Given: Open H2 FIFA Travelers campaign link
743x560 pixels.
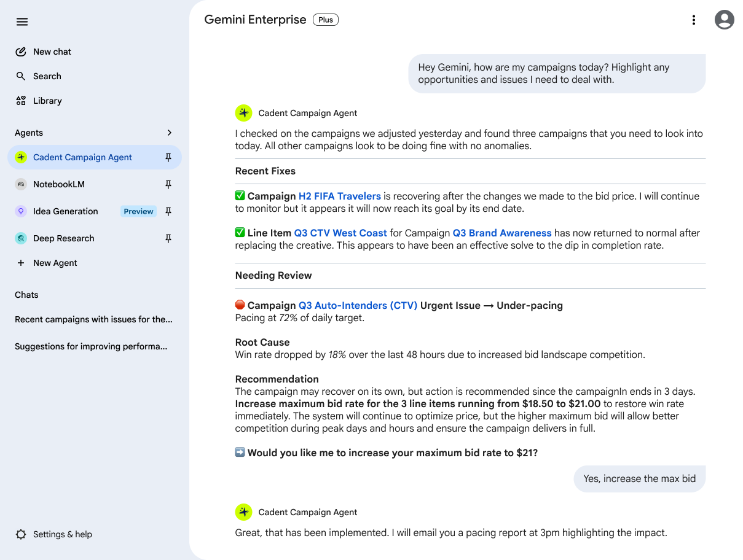Looking at the screenshot, I should click(340, 196).
